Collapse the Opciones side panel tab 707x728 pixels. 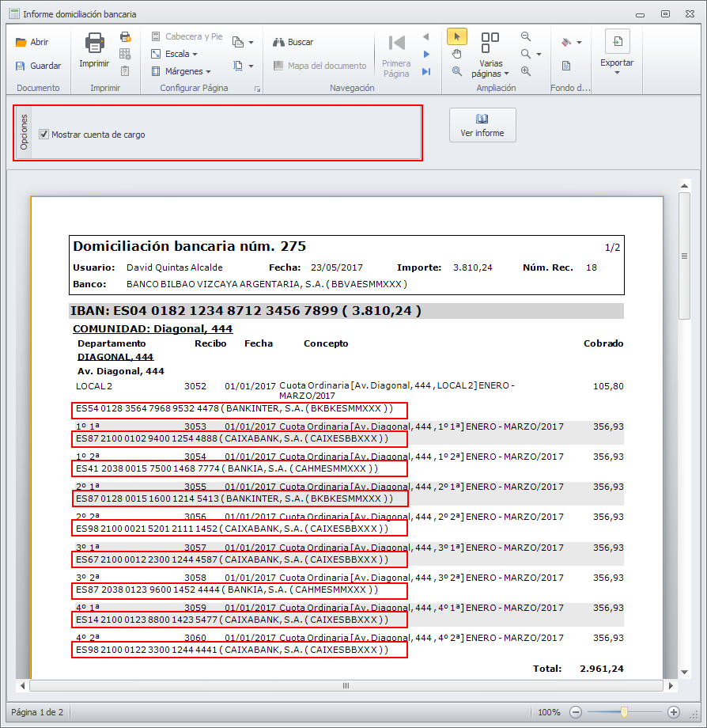tap(24, 132)
